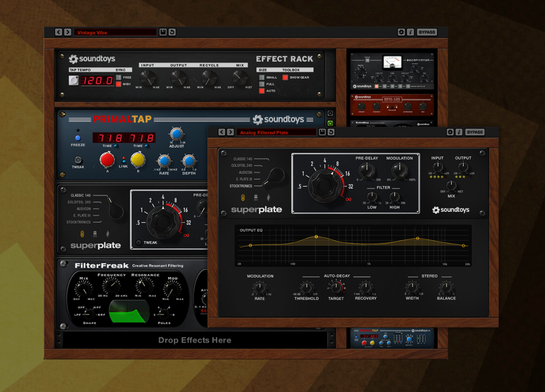545x392 pixels.
Task: Open PrimalTap module settings gear
Action: click(x=331, y=114)
